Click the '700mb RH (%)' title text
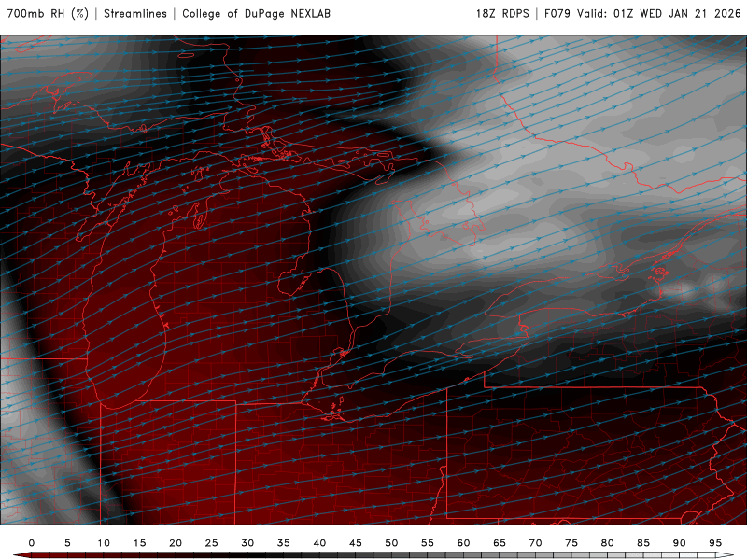This screenshot has height=560, width=747. point(49,13)
